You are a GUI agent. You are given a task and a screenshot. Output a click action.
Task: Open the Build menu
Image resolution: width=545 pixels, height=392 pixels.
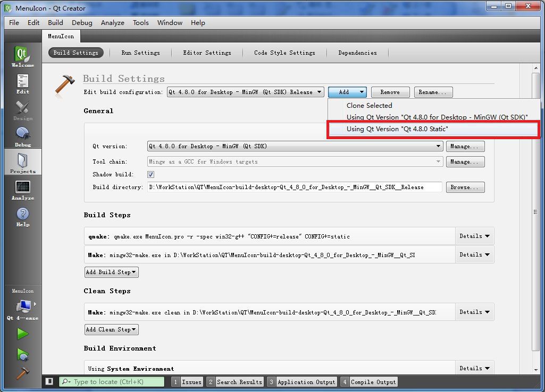click(x=55, y=22)
